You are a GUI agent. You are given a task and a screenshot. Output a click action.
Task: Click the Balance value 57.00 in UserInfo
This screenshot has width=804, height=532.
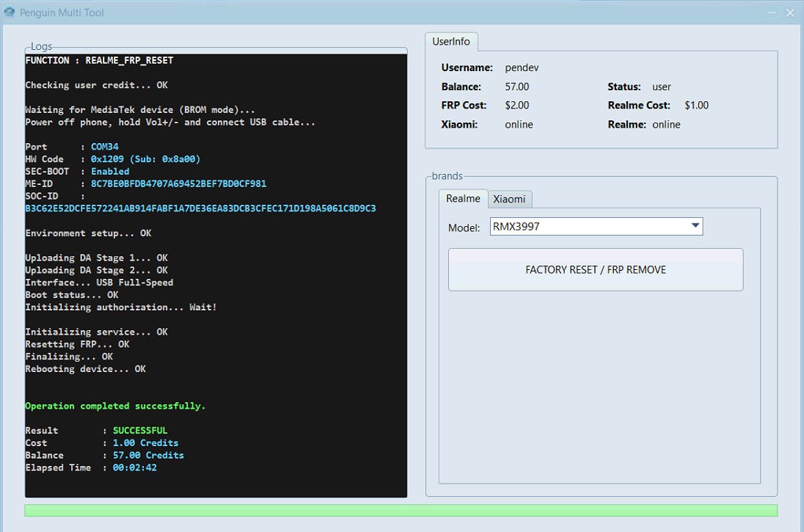pyautogui.click(x=517, y=87)
